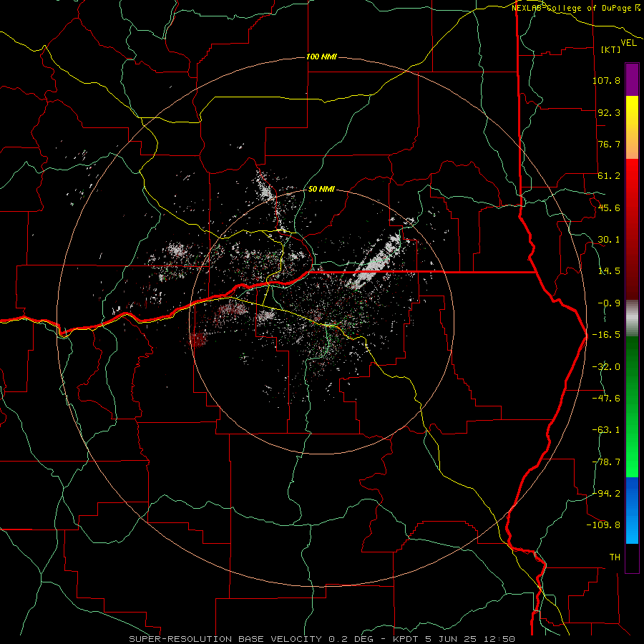644x644 pixels.
Task: Click the NEXLAB-College of DuPage credit text
Action: pyautogui.click(x=576, y=8)
